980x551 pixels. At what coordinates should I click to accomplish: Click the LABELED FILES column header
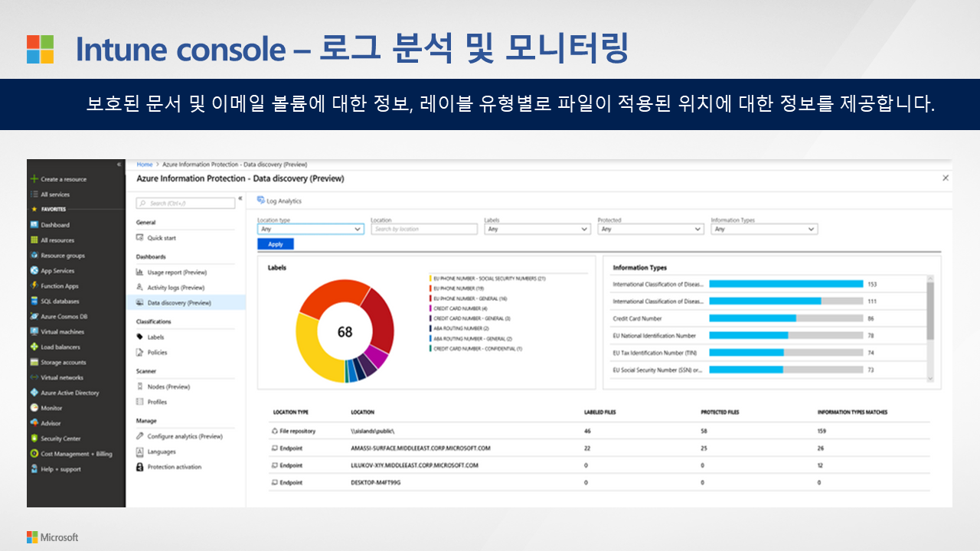pyautogui.click(x=599, y=412)
